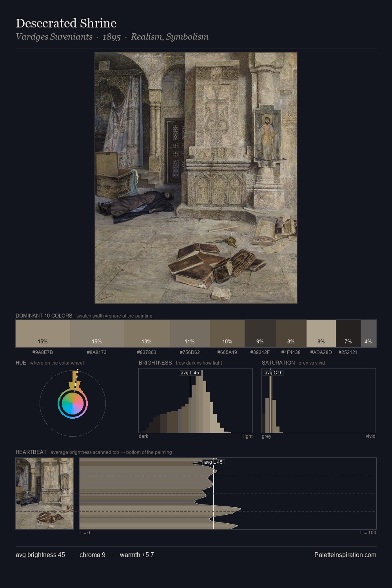Pick the 8% brown swatch #4F4438
The width and height of the screenshot is (392, 588).
point(291,334)
